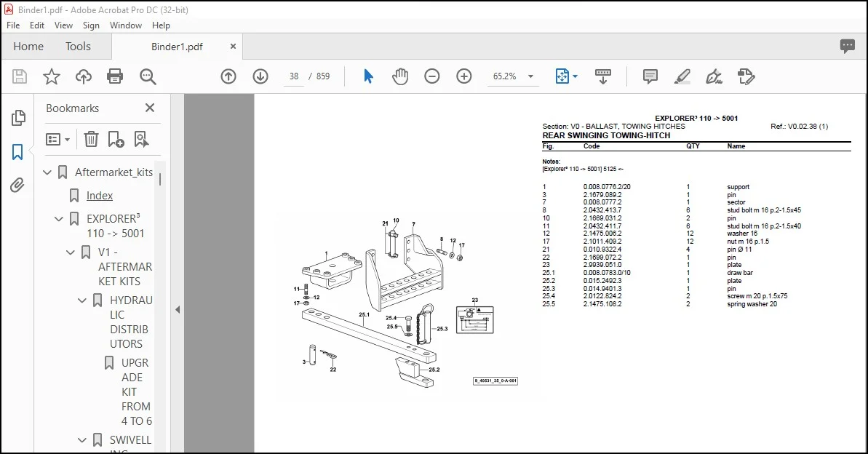
Task: Open the Edit menu
Action: pos(37,25)
